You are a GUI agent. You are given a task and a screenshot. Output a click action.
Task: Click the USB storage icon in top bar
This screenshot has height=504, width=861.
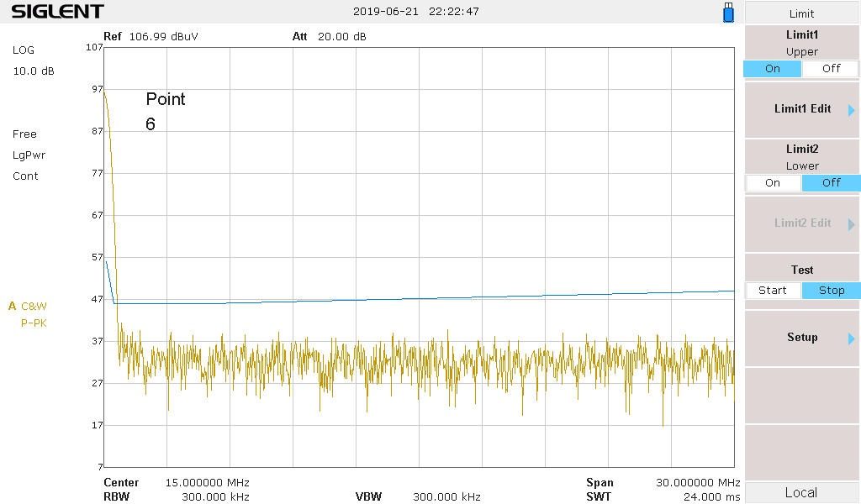(728, 13)
